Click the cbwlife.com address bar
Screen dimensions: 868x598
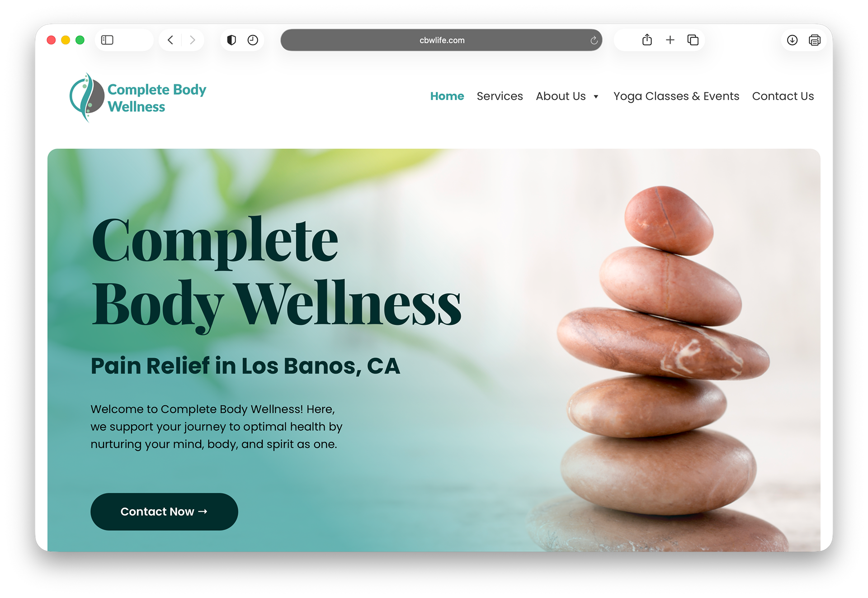pyautogui.click(x=441, y=40)
